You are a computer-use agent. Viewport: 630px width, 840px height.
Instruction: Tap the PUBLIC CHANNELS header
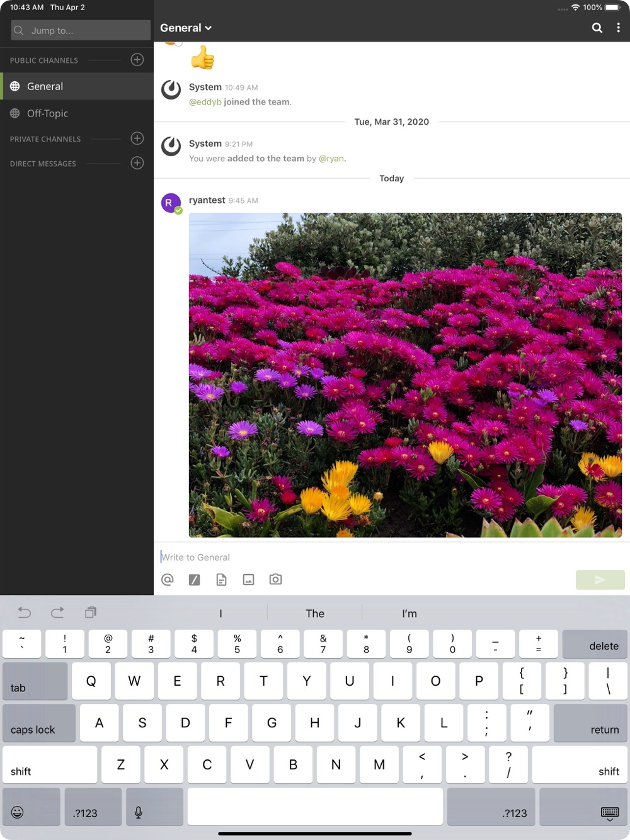click(44, 60)
